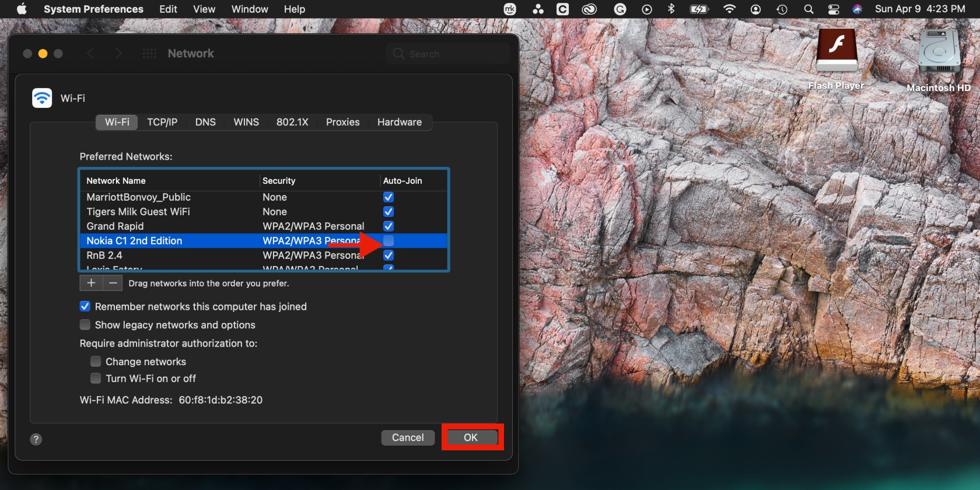Add a network with the plus button
Image resolution: width=980 pixels, height=490 pixels.
[x=91, y=283]
